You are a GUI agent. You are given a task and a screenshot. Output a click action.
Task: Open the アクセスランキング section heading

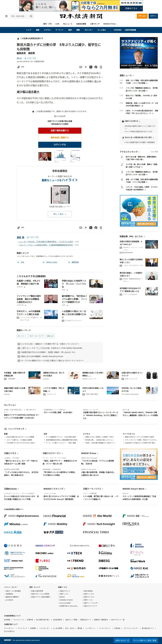click(129, 152)
